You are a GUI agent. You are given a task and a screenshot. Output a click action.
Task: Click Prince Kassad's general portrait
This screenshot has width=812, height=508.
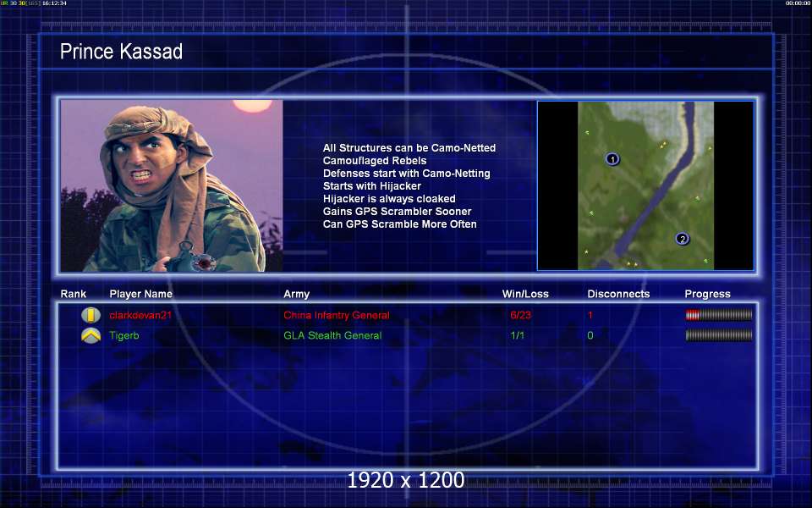point(172,185)
